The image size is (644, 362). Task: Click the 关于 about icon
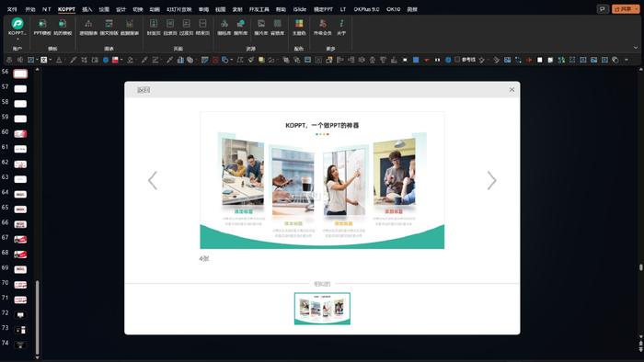[341, 27]
